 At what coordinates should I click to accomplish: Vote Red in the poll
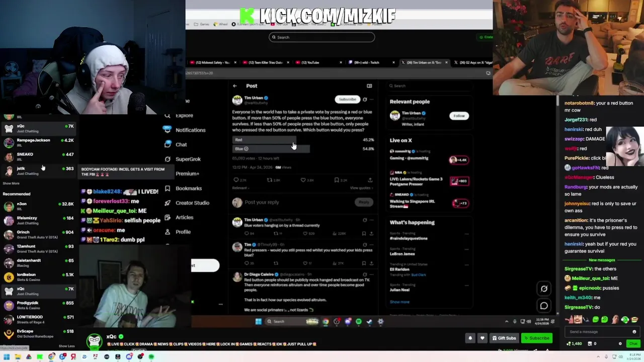[x=264, y=140]
